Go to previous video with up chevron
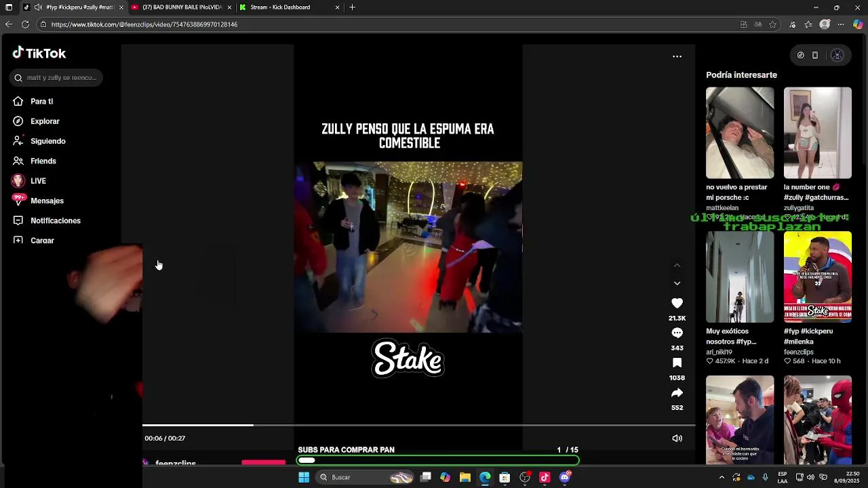 tap(677, 265)
